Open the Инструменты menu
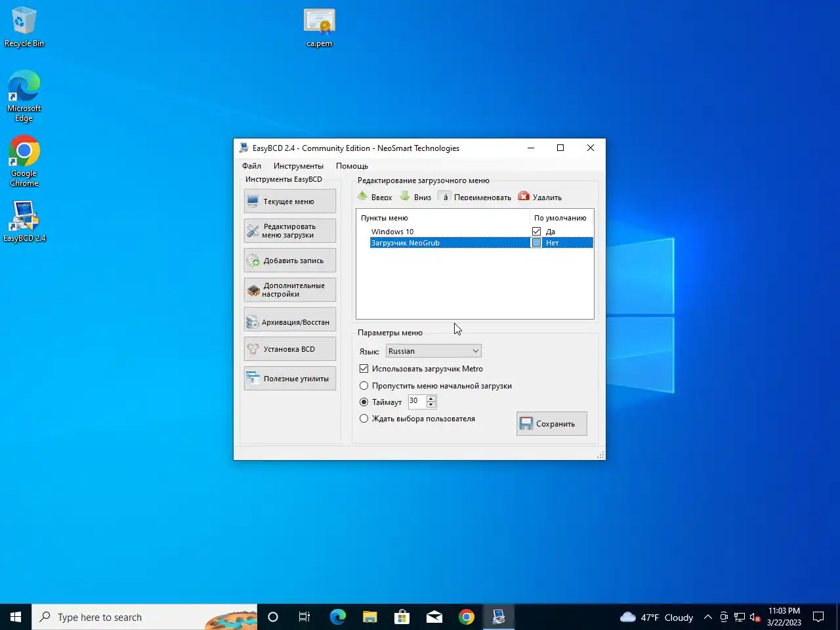Screen dimensions: 840x630 click(x=299, y=166)
